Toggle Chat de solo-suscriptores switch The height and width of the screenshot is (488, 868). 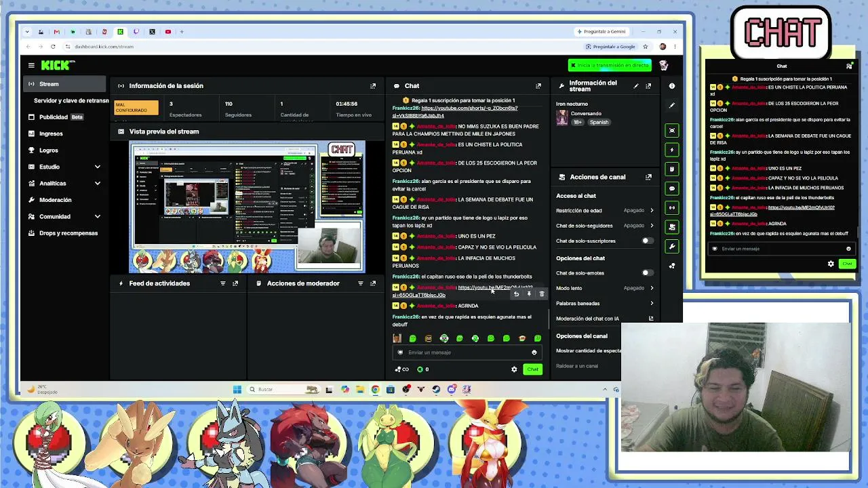pyautogui.click(x=648, y=241)
